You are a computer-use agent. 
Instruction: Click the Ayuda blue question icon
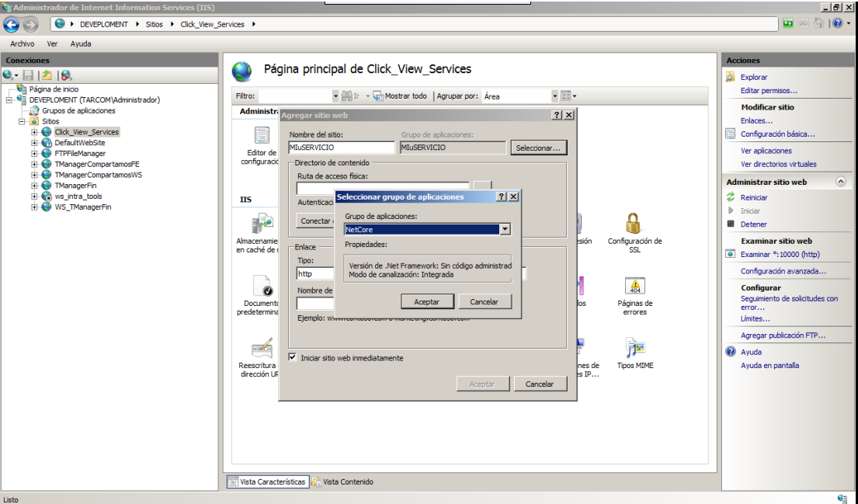coord(731,352)
